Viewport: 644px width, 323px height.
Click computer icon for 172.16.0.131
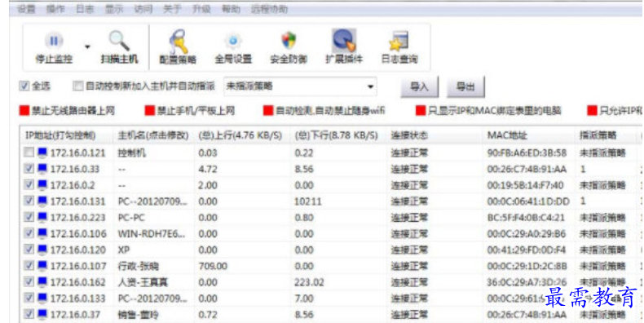[42, 201]
